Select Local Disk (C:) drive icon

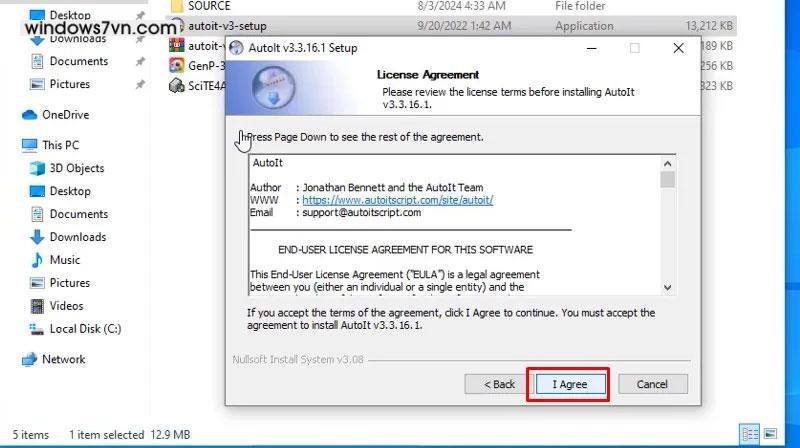(x=37, y=329)
